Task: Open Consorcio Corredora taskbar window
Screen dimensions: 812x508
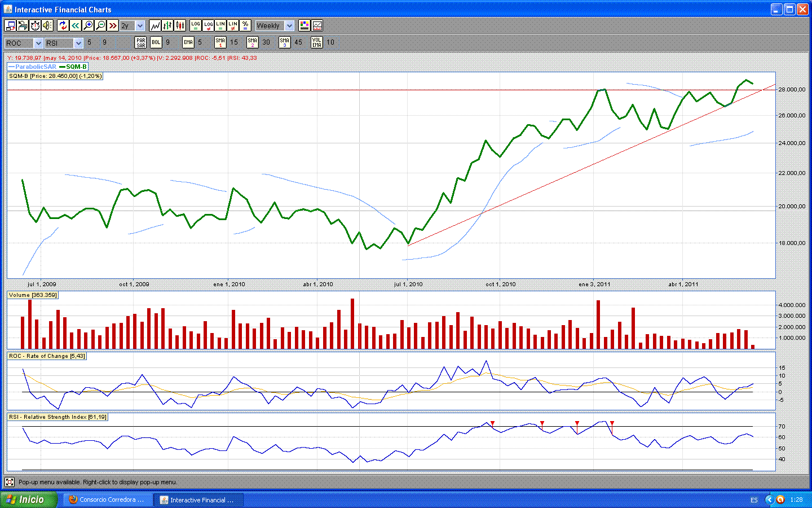Action: tap(107, 500)
